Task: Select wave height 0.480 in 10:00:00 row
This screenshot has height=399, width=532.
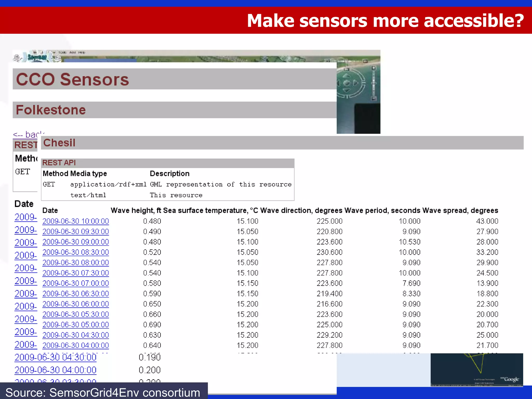Action: (x=152, y=221)
